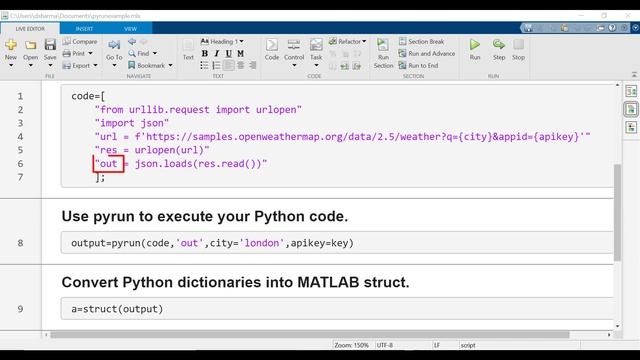Expand the Find dropdown arrow
640x360 pixels.
[x=155, y=53]
